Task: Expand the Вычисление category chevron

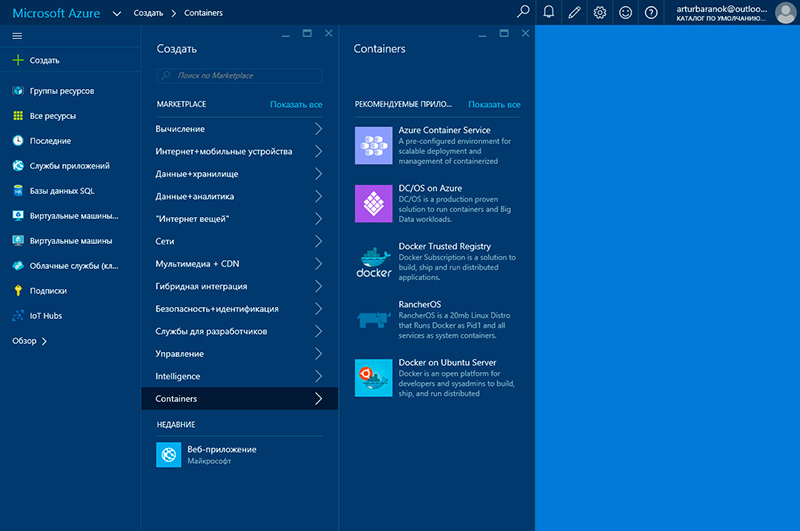Action: [x=318, y=129]
